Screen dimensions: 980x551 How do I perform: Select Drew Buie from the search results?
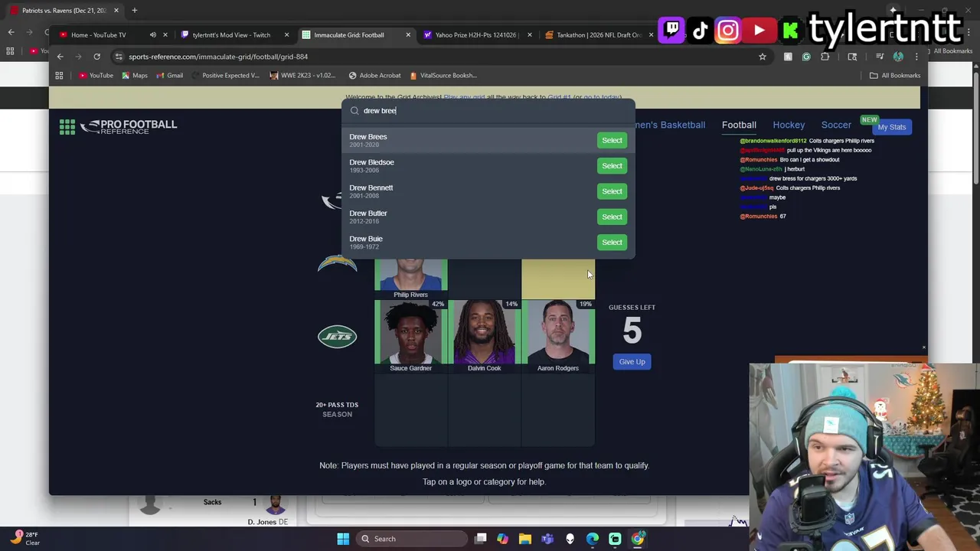click(612, 242)
